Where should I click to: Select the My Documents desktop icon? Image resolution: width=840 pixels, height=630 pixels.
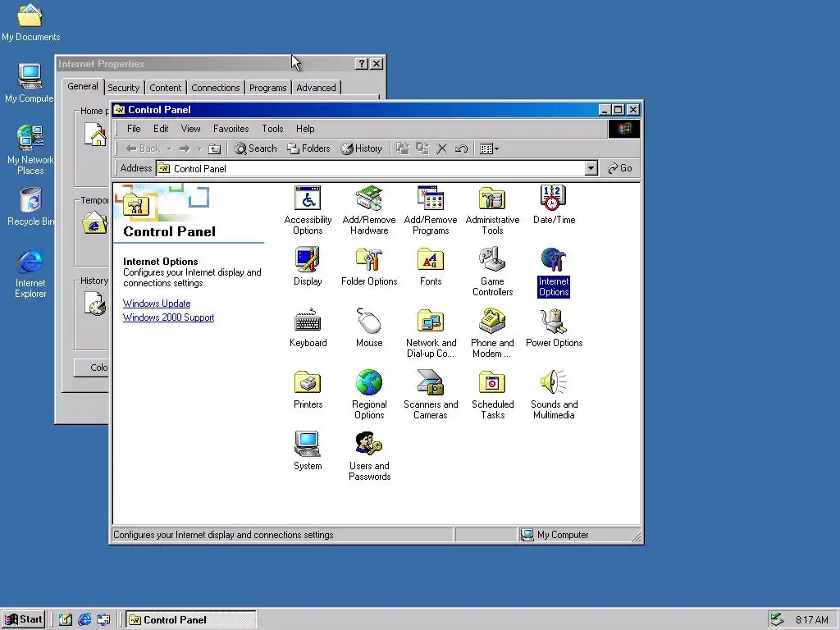[x=30, y=22]
